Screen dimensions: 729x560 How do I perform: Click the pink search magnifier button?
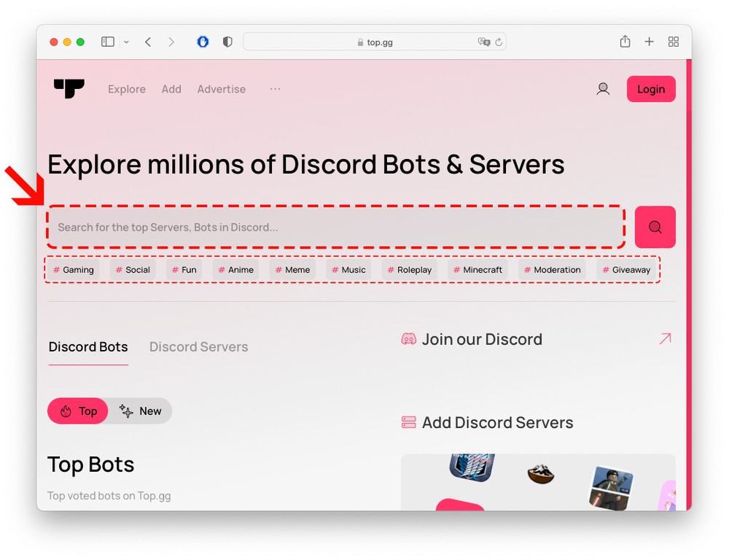(x=655, y=227)
